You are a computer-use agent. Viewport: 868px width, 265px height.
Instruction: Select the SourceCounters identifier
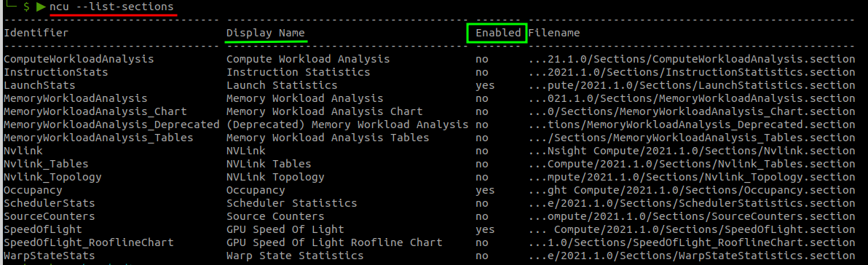(x=50, y=216)
